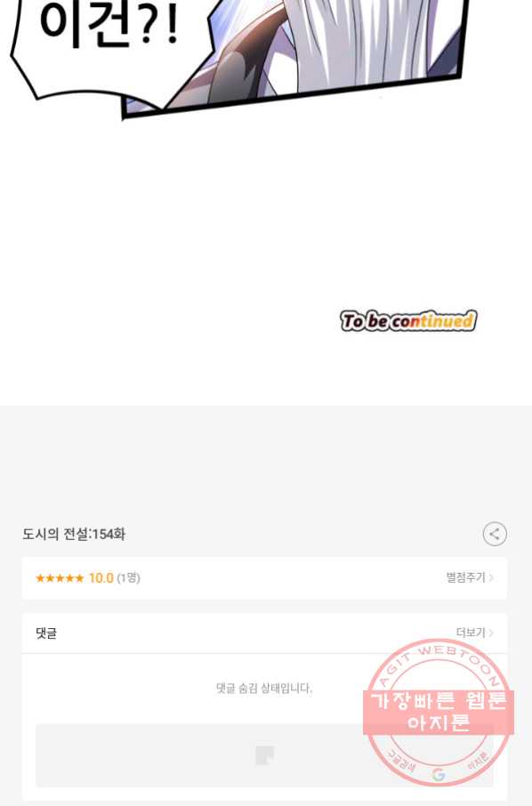Click the sticker icon in grey comment box
The width and height of the screenshot is (532, 806).
click(265, 755)
